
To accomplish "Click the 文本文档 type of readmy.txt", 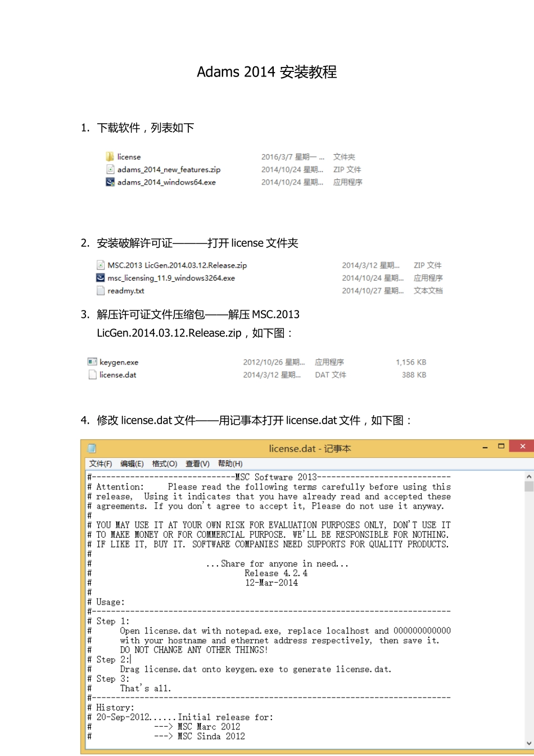I will point(428,291).
